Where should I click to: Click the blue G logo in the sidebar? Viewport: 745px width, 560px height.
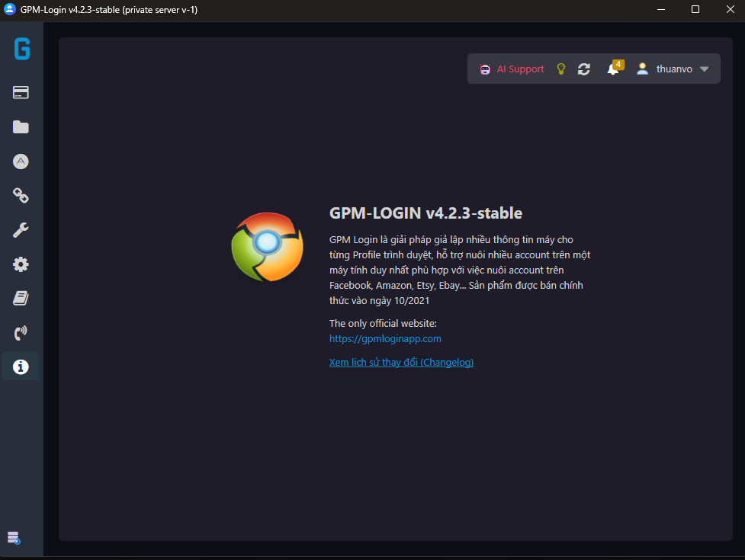tap(22, 49)
